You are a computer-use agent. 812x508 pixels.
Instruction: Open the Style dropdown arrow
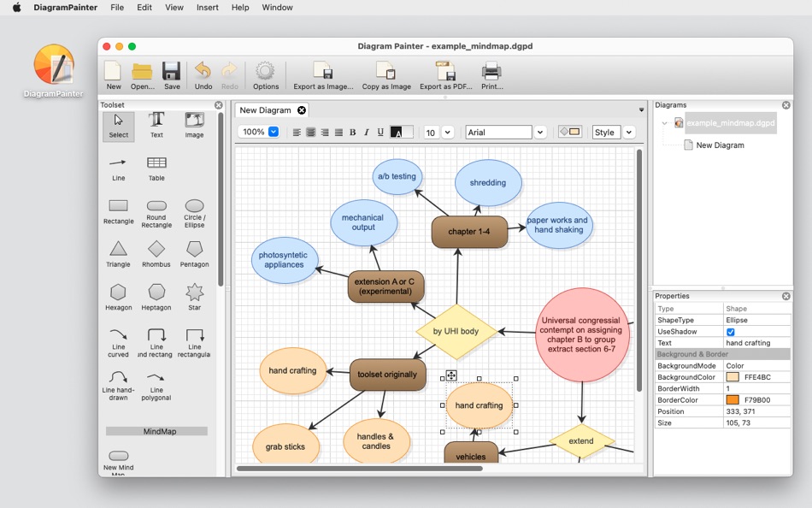tap(629, 133)
